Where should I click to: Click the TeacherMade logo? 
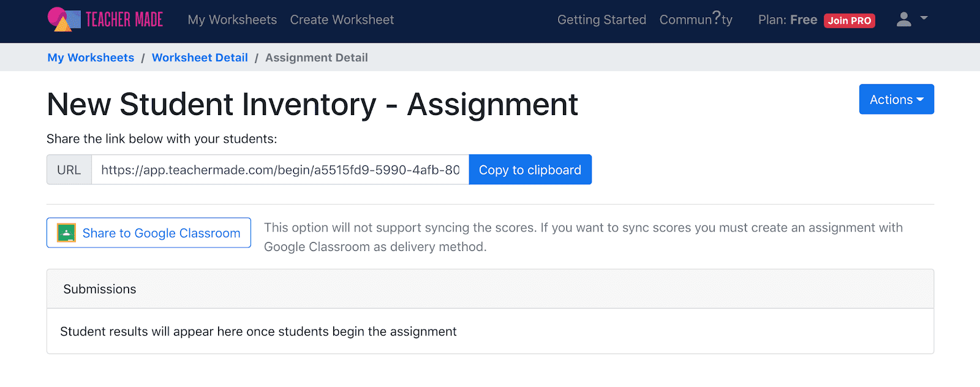pyautogui.click(x=104, y=19)
